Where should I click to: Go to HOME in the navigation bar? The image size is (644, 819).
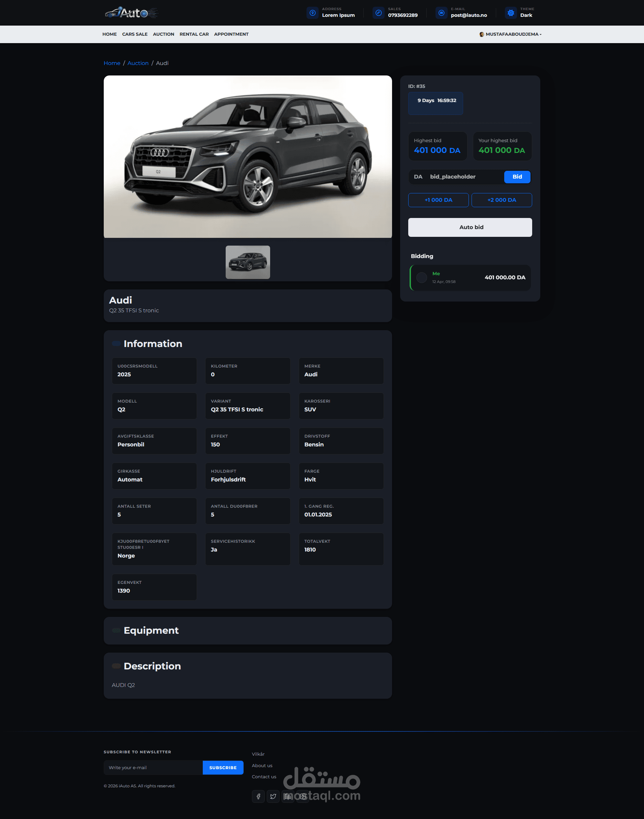[x=109, y=34]
